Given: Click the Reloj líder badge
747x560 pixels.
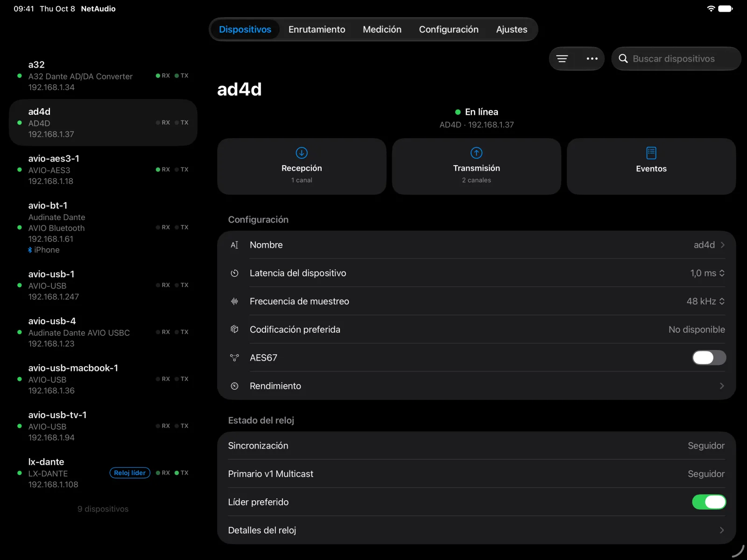Looking at the screenshot, I should click(130, 473).
